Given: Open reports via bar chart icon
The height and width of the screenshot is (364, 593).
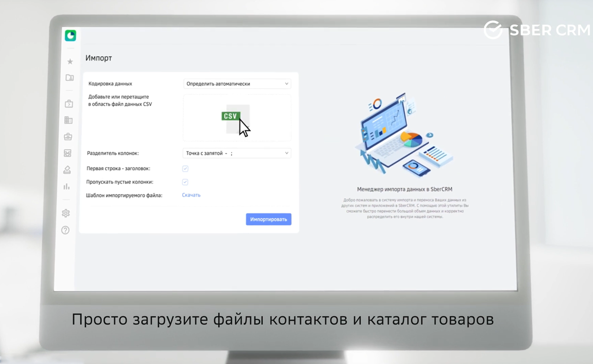Looking at the screenshot, I should coord(67,186).
